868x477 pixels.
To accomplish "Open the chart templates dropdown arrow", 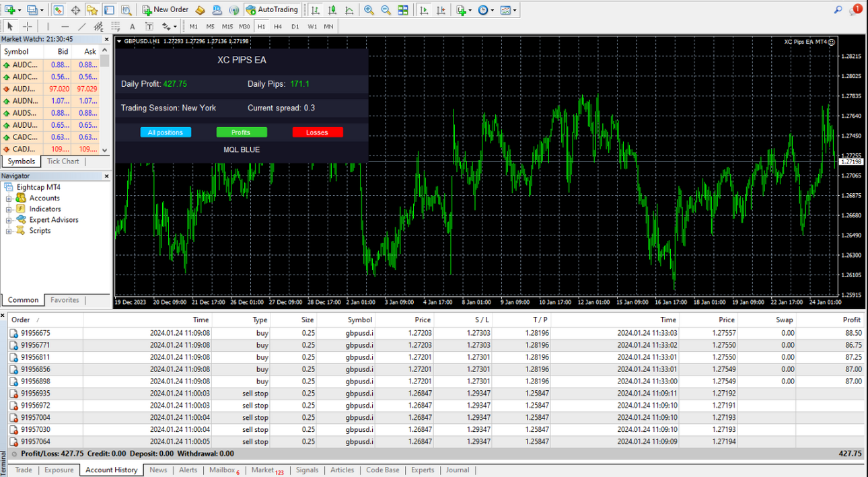I will (x=514, y=10).
